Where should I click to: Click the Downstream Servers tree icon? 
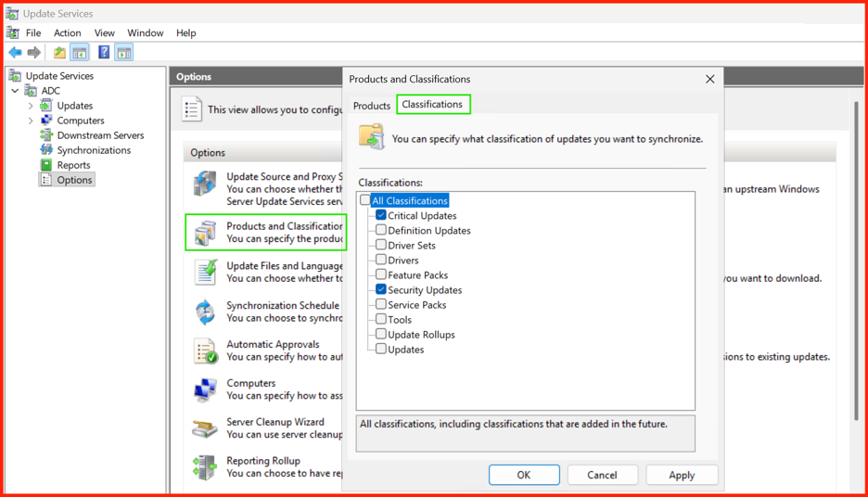pos(46,135)
